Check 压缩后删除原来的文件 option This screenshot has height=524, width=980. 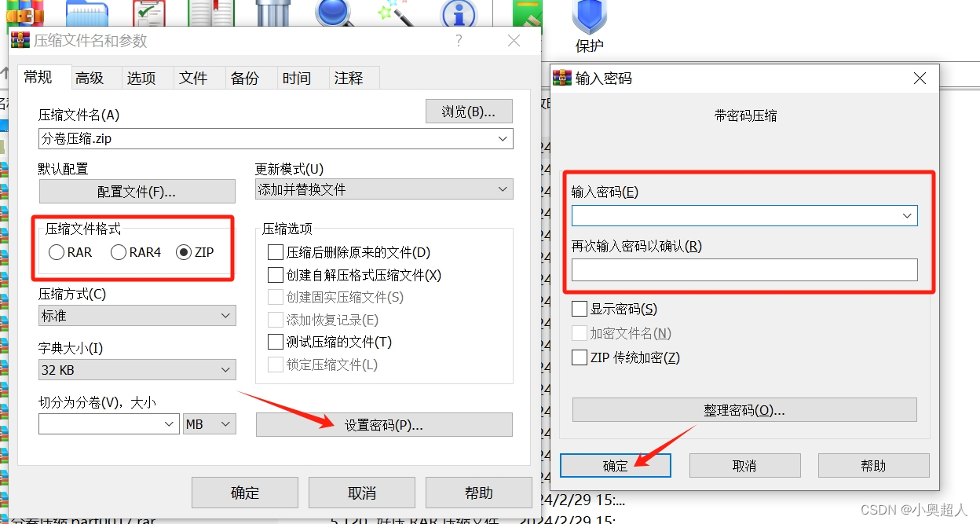(276, 252)
